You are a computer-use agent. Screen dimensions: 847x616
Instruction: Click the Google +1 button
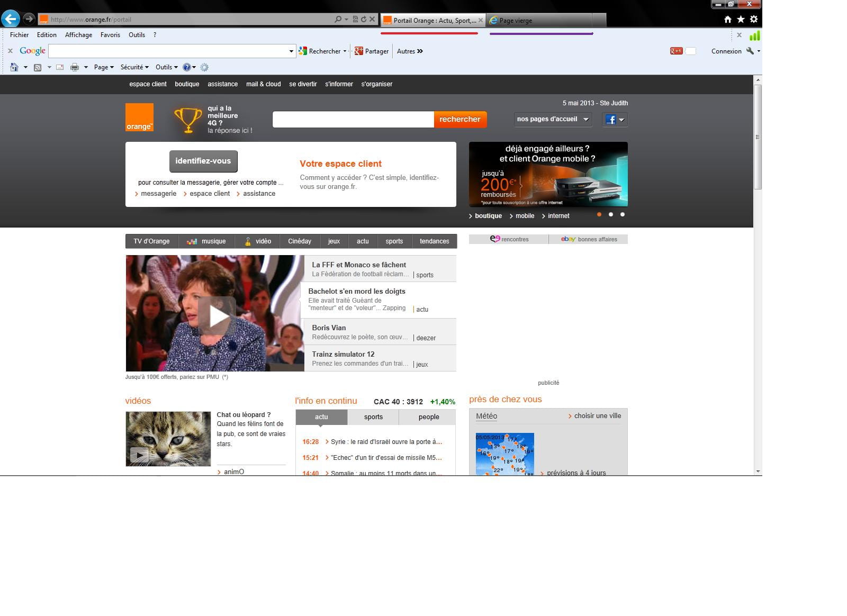[x=676, y=51]
